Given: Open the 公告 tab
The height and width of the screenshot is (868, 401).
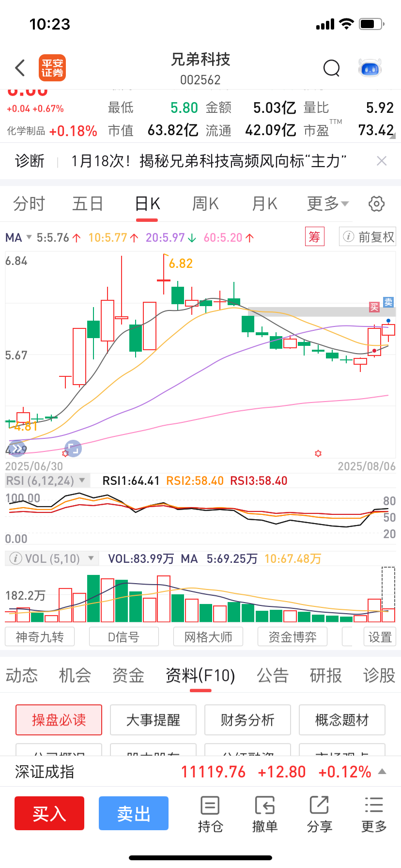Looking at the screenshot, I should (x=273, y=675).
